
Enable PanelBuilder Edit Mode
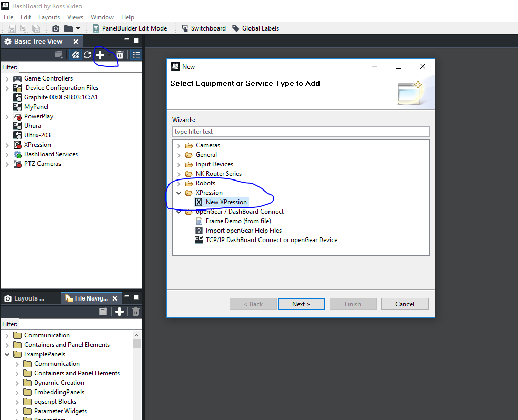click(129, 28)
